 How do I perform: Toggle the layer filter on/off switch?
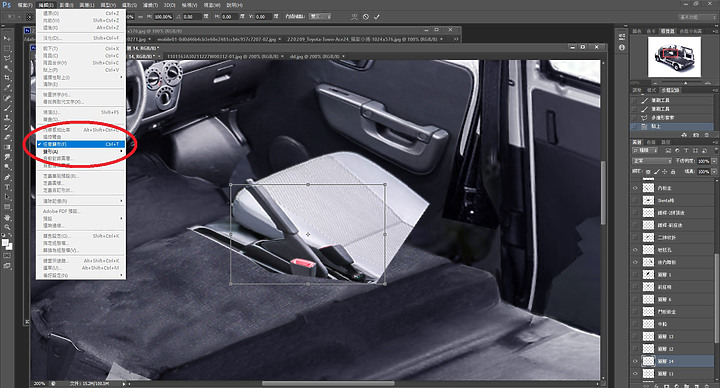click(715, 151)
